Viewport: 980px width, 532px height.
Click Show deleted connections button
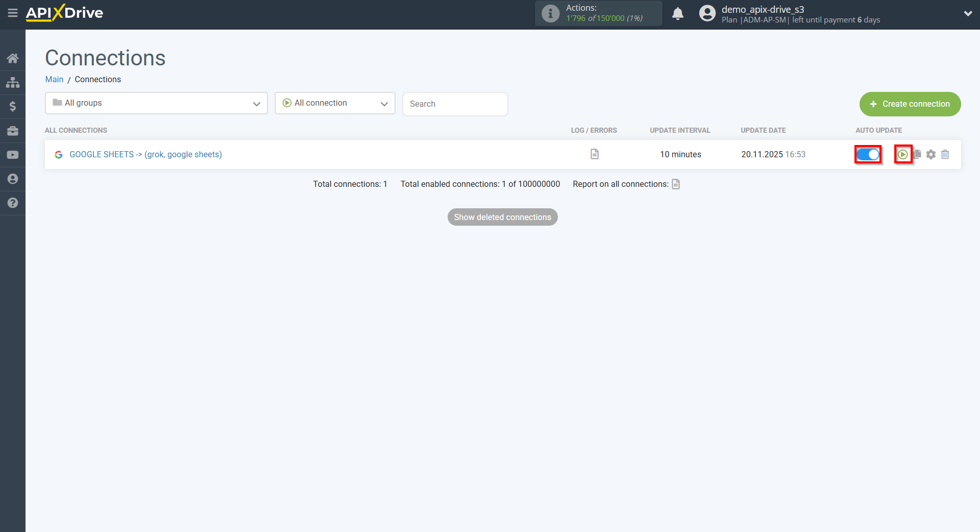pyautogui.click(x=502, y=217)
